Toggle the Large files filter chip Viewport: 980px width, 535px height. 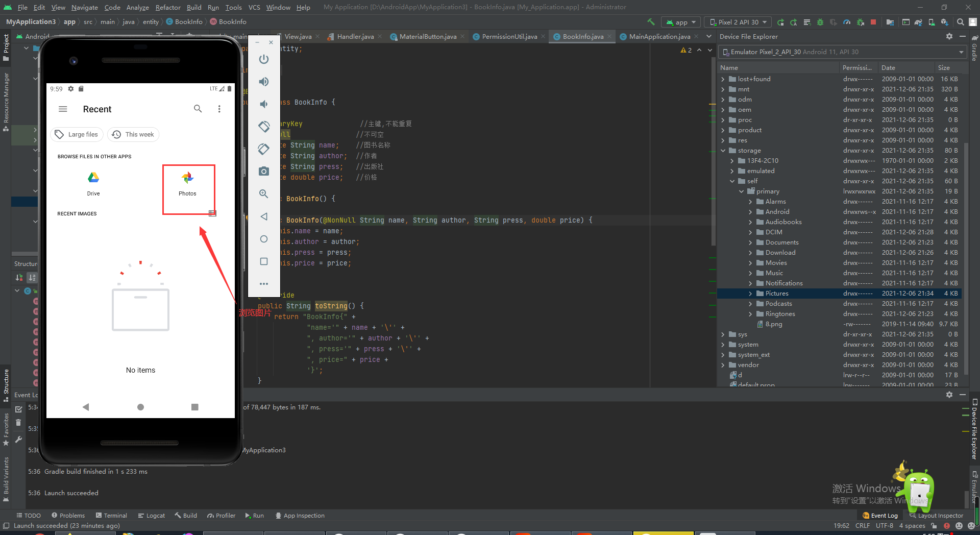77,134
